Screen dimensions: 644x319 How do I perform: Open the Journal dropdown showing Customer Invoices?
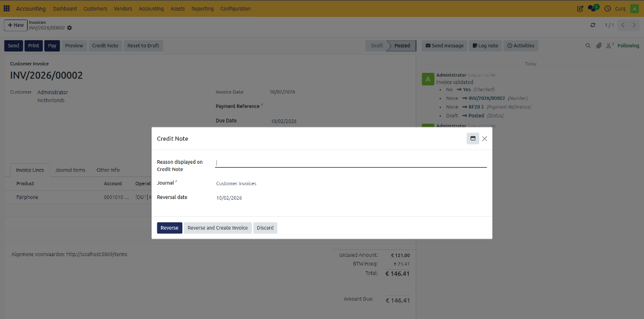(351, 184)
